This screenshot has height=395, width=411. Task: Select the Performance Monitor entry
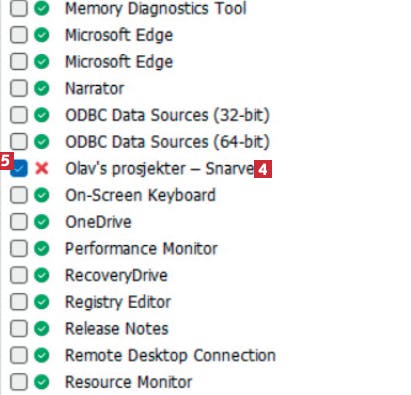coord(141,248)
